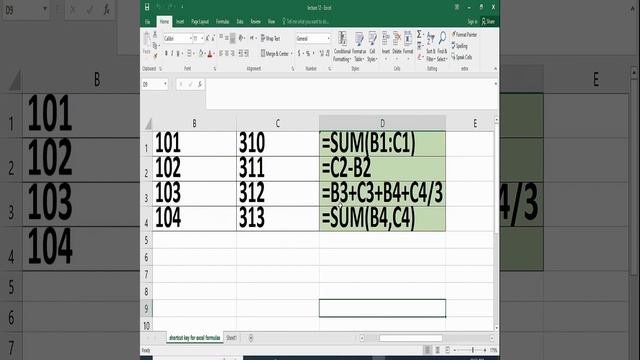Open the Name Box dropdown arrow
Viewport: 640px width, 360px height.
[x=165, y=84]
